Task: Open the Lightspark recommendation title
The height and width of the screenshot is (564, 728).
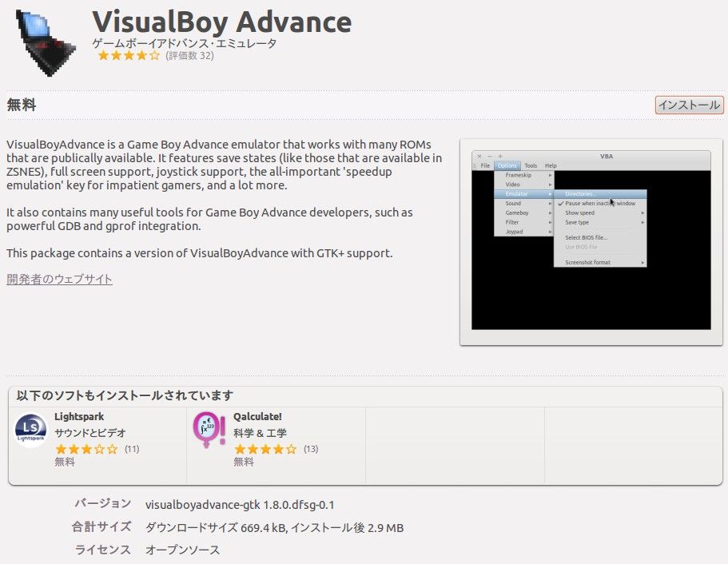Action: 79,416
